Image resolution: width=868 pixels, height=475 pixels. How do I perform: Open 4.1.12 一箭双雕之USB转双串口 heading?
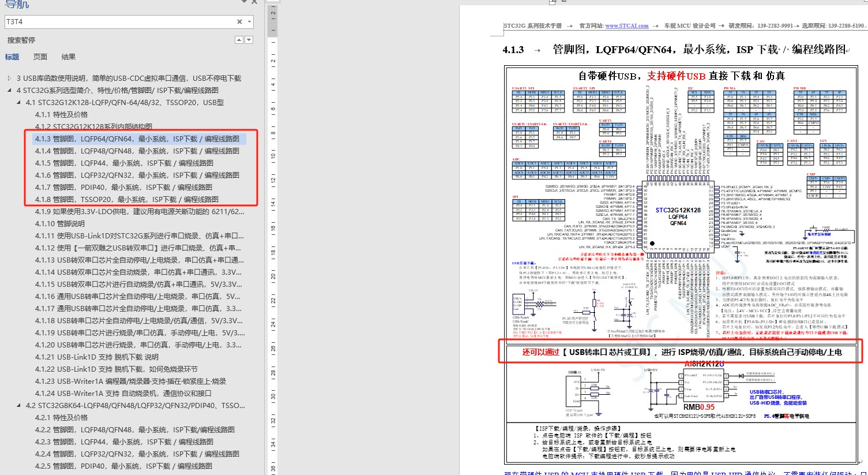pyautogui.click(x=139, y=248)
